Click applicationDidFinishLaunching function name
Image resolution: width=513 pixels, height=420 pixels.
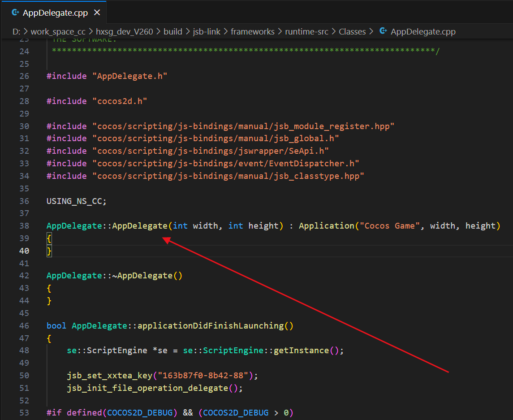[x=211, y=326]
